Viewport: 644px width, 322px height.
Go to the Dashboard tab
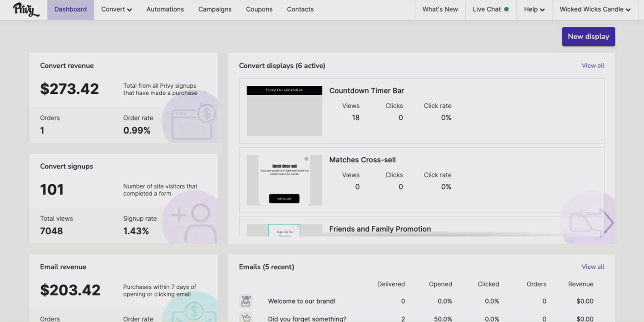(x=71, y=9)
